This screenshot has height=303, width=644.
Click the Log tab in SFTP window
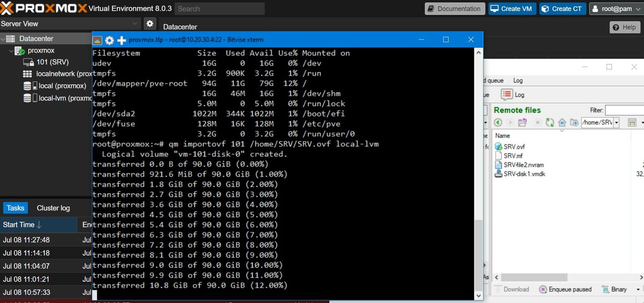coord(518,81)
